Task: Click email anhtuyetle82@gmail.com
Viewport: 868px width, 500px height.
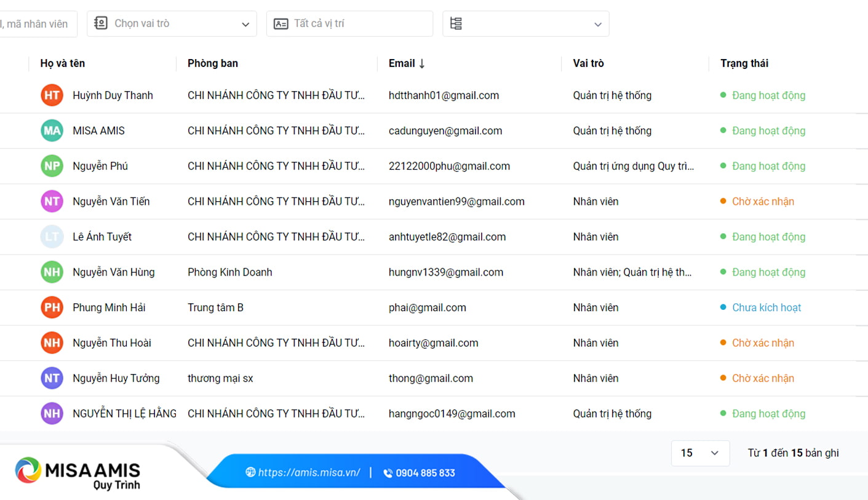Action: point(447,237)
